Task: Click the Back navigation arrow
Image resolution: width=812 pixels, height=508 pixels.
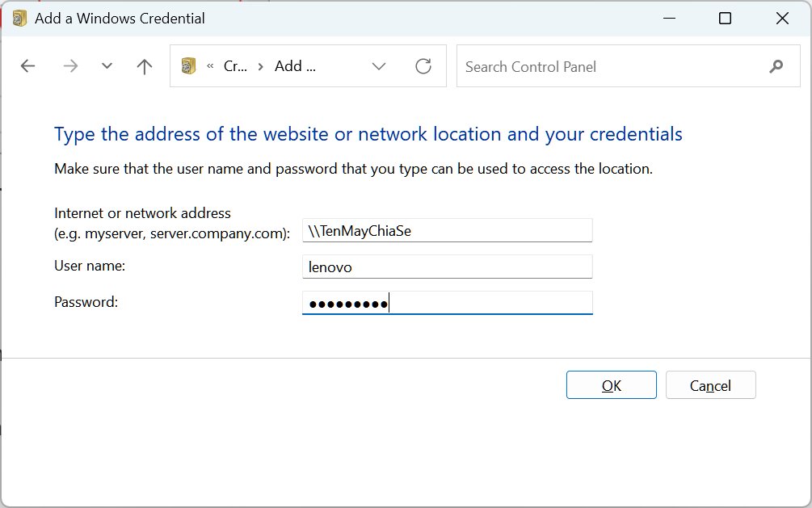Action: click(x=28, y=66)
